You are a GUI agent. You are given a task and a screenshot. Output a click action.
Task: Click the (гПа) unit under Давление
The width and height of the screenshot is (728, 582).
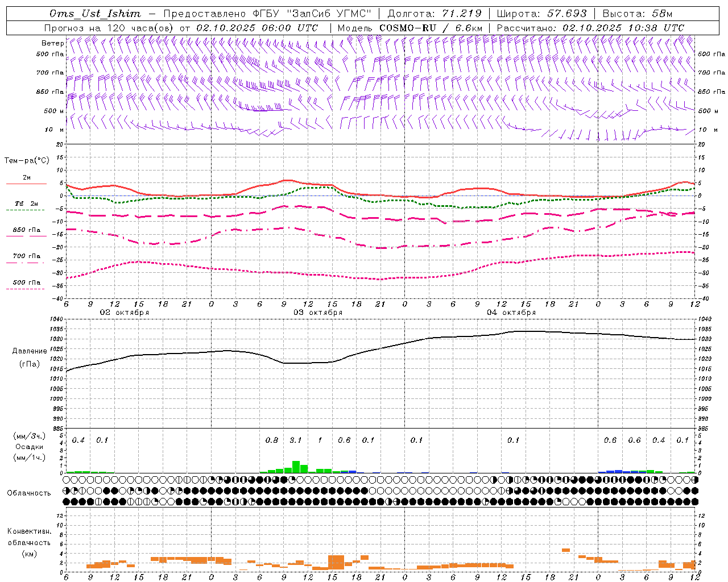pos(30,364)
